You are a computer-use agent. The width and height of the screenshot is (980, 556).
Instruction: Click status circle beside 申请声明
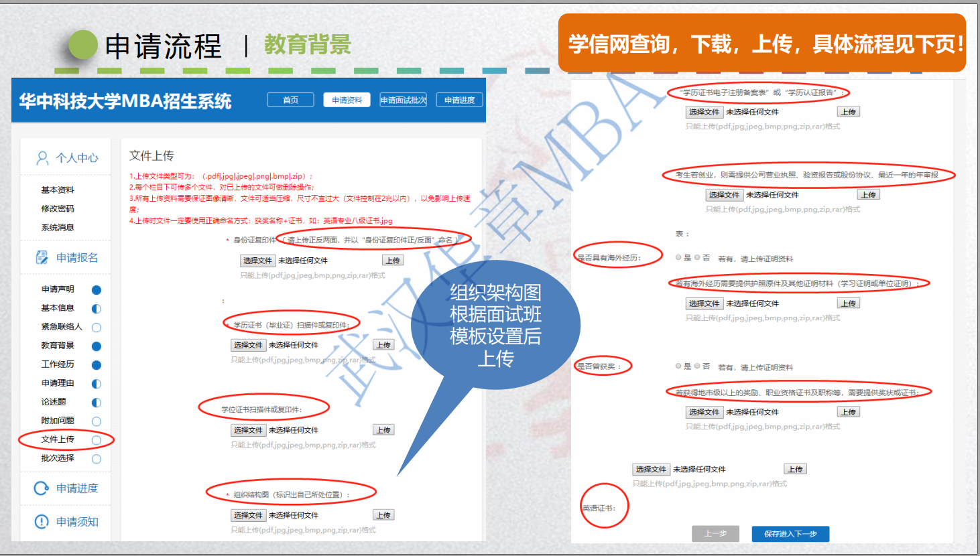tap(97, 290)
